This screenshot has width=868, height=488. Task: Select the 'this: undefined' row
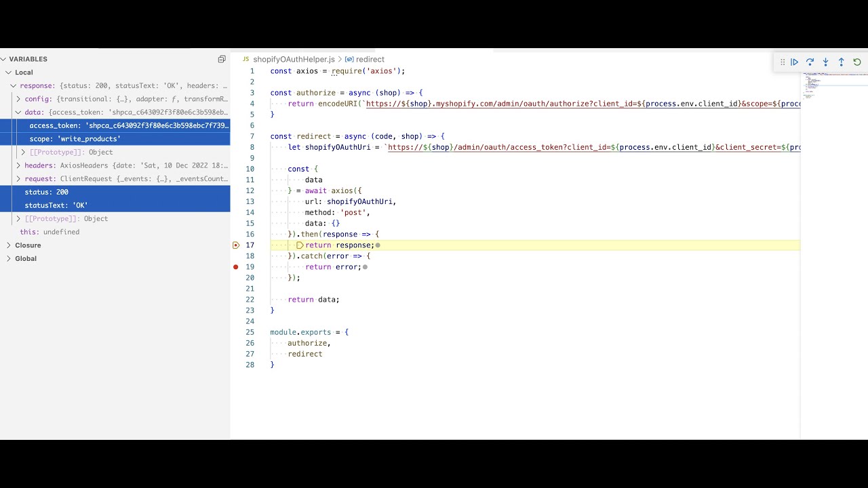pos(115,232)
